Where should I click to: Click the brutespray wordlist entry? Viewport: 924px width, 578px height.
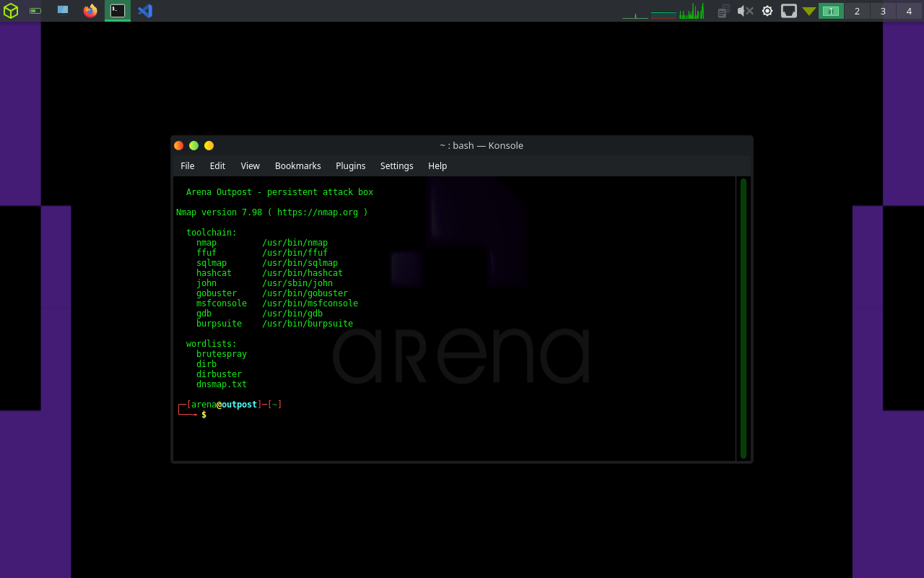click(222, 354)
